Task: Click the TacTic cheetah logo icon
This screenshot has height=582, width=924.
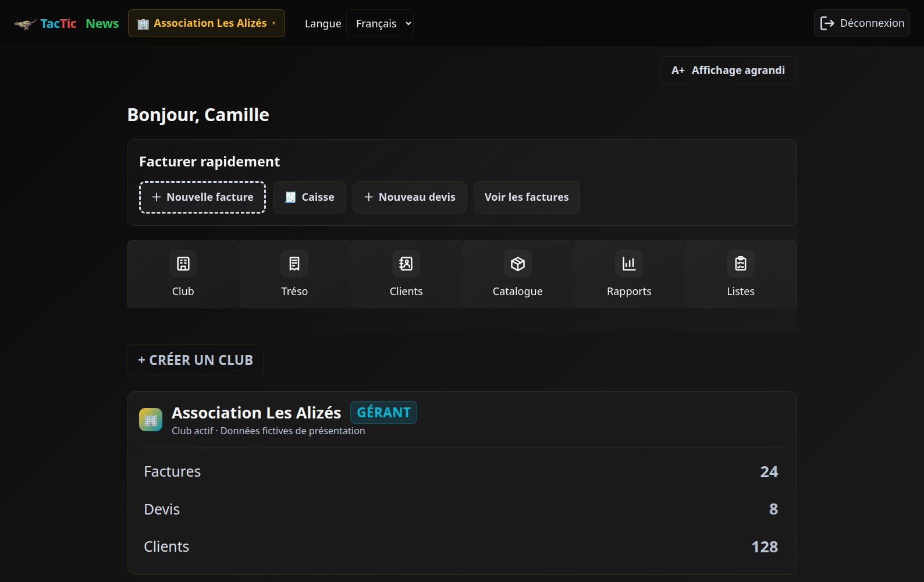Action: click(x=25, y=24)
